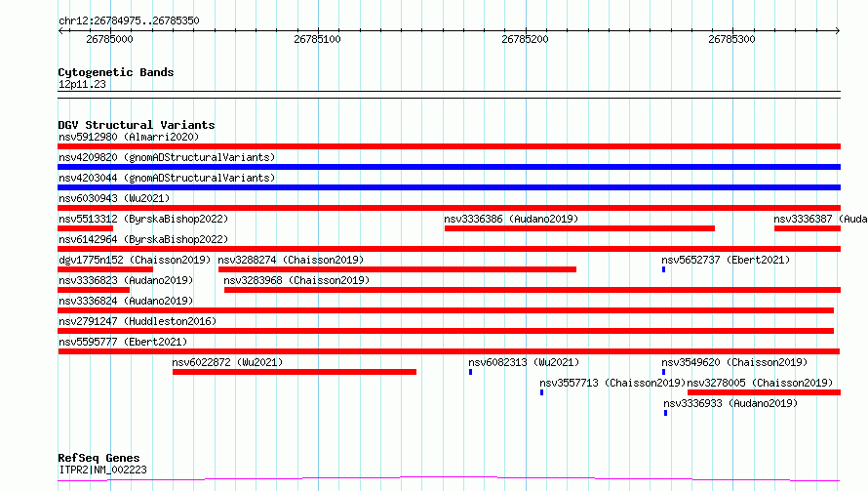
Task: Open nsv6022872 (Wu2021) label
Action: (x=227, y=362)
